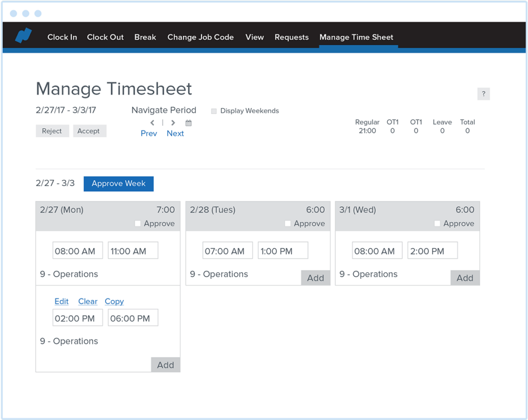The height and width of the screenshot is (420, 528).
Task: Click the 3/1 (Wed) day header text
Action: click(x=358, y=210)
